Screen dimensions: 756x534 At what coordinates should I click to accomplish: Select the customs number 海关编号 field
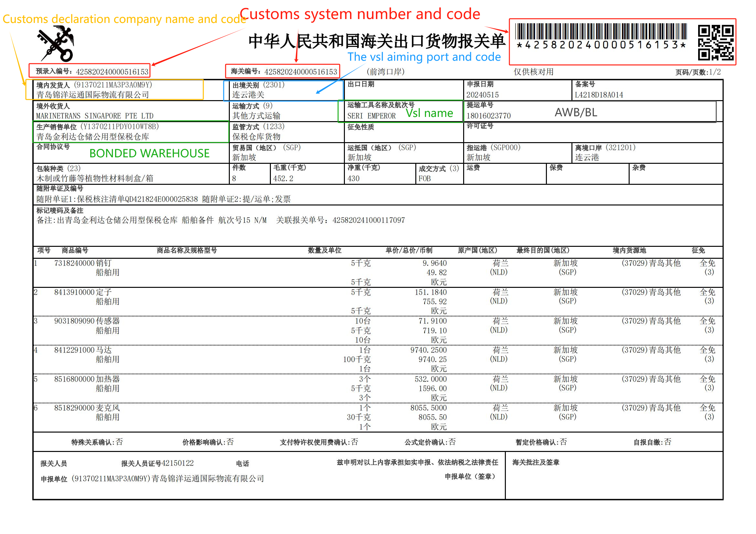click(x=283, y=71)
